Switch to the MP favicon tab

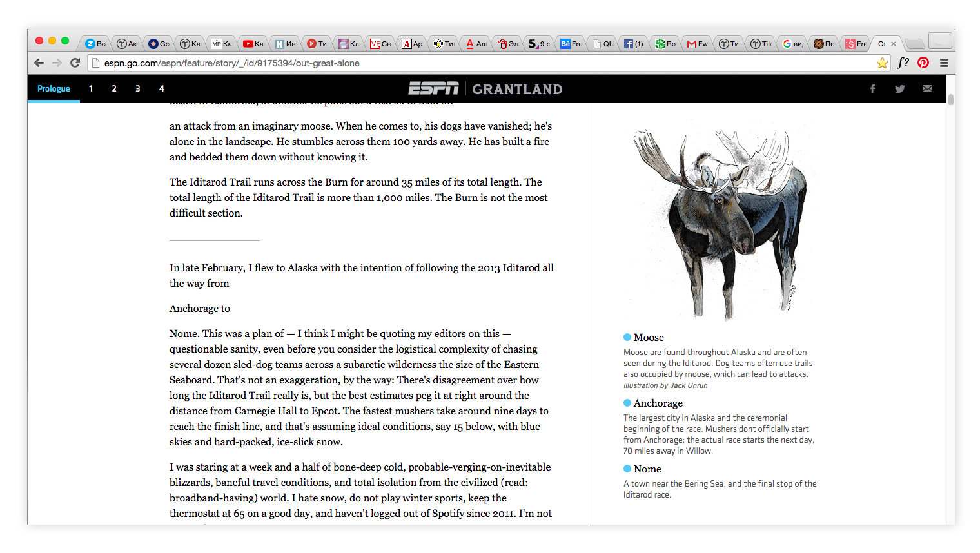(222, 44)
